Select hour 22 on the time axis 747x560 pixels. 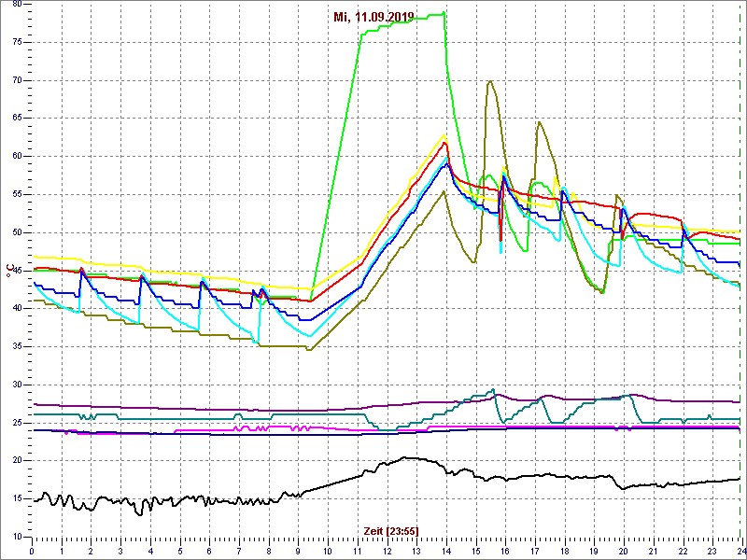point(683,551)
